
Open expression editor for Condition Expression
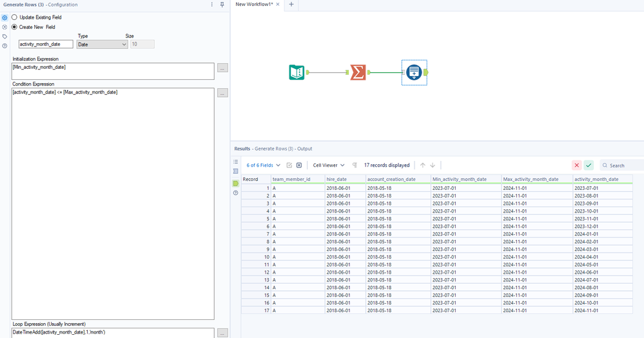pos(222,93)
